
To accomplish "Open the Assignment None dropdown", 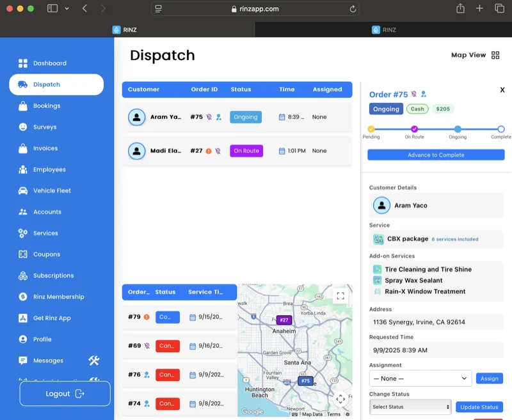I will [420, 378].
